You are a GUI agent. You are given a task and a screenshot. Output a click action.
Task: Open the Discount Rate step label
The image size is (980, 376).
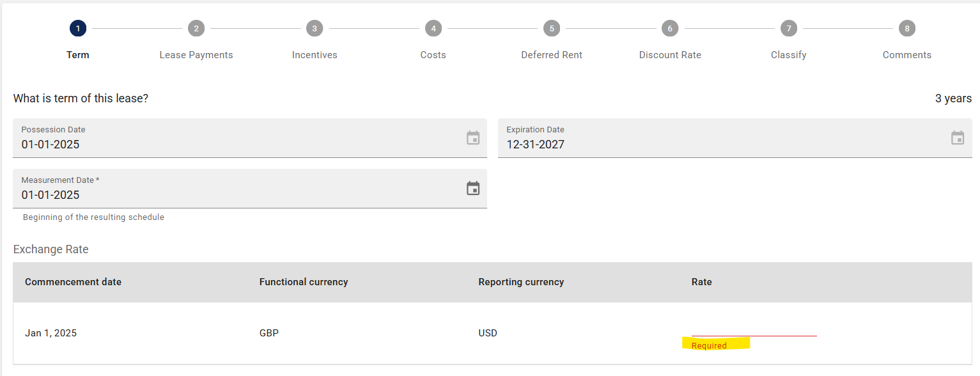[x=670, y=55]
